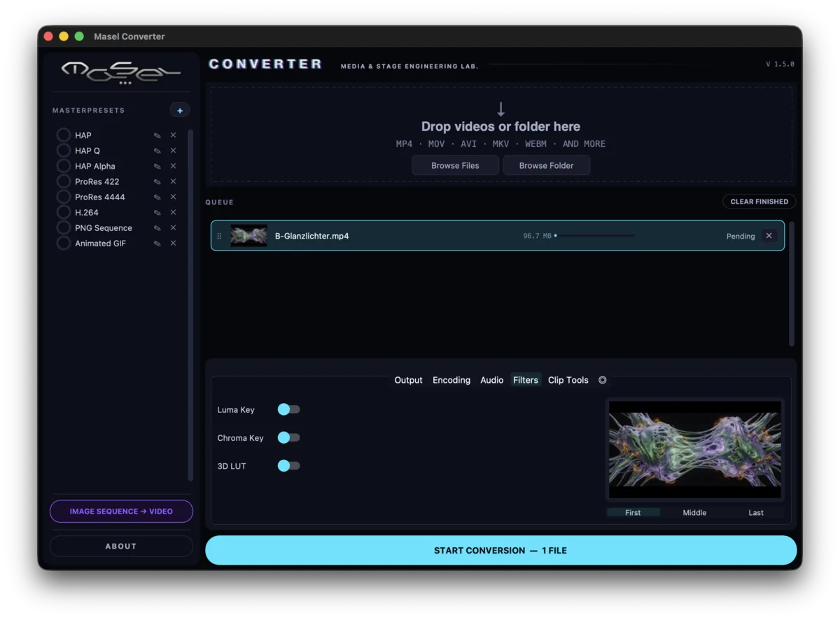Delete the ProRes 4444 preset with X
The height and width of the screenshot is (620, 840).
point(173,197)
